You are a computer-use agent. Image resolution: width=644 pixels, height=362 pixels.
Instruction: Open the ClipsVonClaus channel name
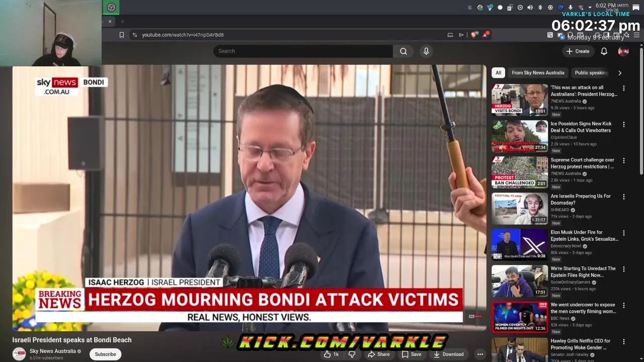563,137
